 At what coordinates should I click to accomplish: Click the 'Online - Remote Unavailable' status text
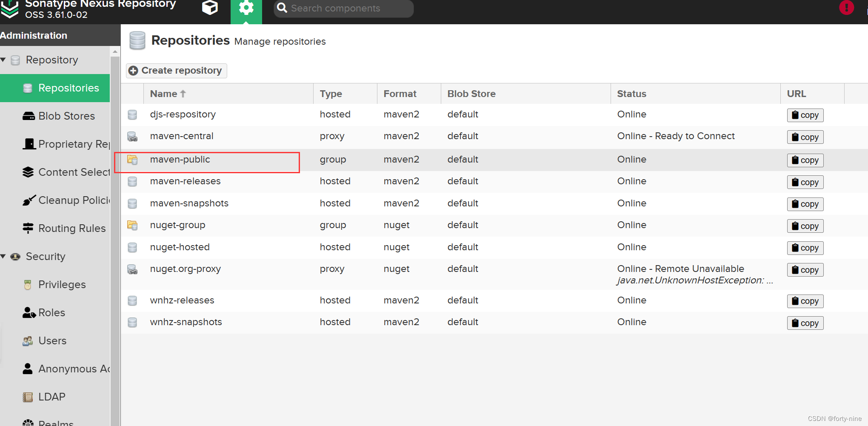pos(681,269)
